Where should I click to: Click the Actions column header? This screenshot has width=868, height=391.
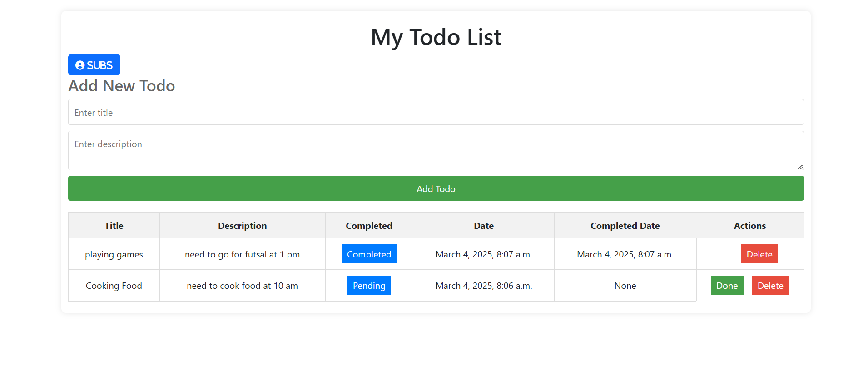[749, 226]
